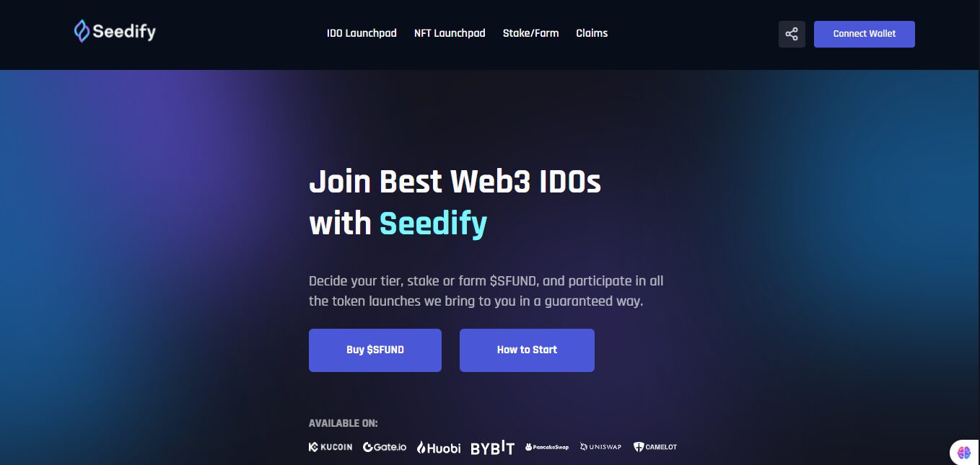Choose the Bybit exchange logo
Image resolution: width=980 pixels, height=465 pixels.
493,448
